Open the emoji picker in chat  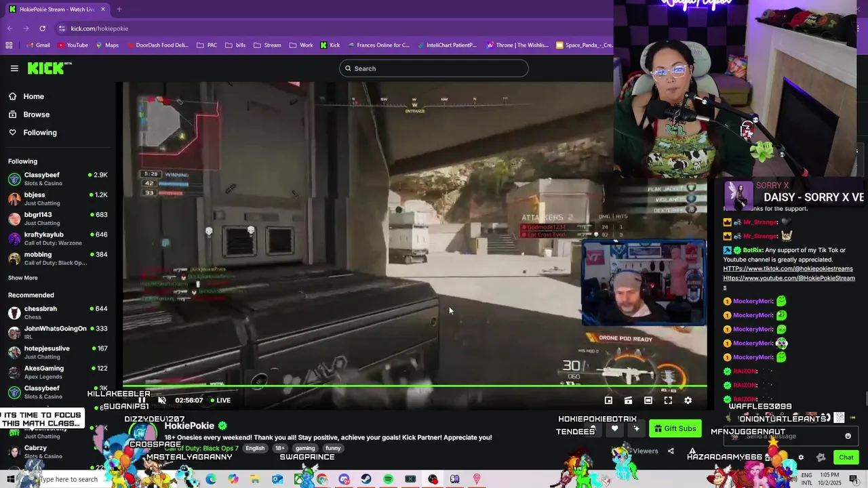[848, 436]
